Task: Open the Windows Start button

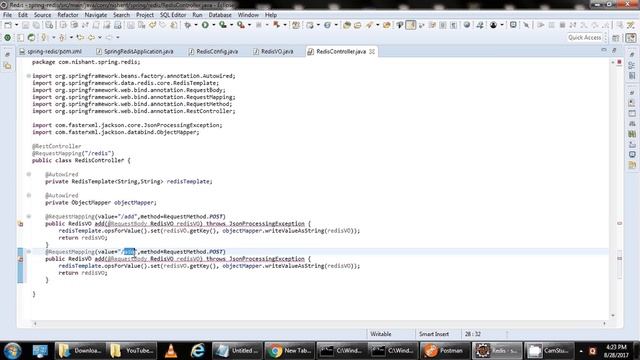Action: pyautogui.click(x=12, y=351)
